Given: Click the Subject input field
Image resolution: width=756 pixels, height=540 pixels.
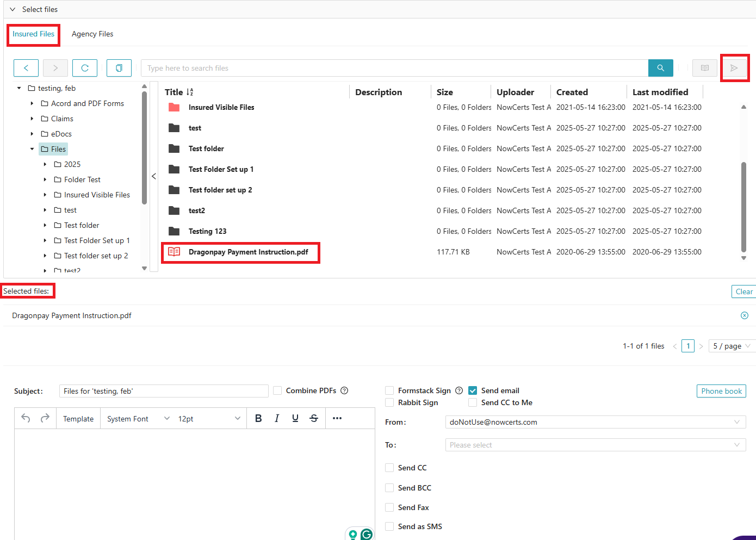Looking at the screenshot, I should [x=164, y=391].
